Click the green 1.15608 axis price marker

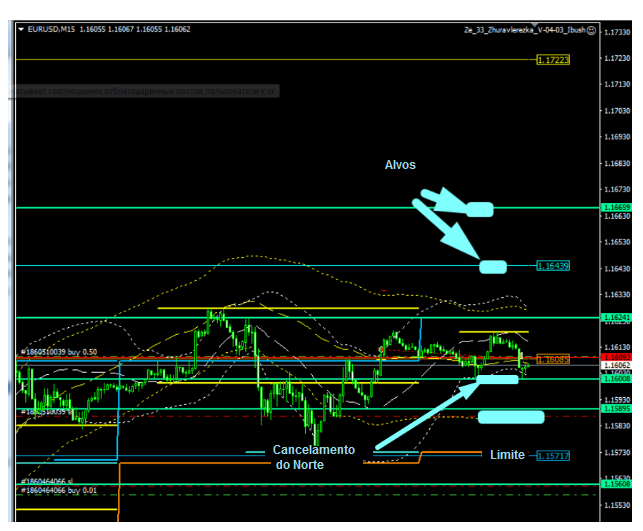point(615,484)
